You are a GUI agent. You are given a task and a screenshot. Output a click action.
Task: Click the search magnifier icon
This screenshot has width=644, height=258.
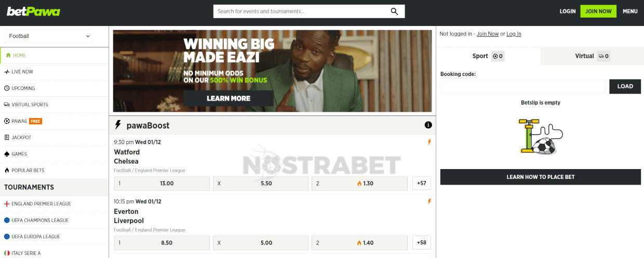point(394,11)
